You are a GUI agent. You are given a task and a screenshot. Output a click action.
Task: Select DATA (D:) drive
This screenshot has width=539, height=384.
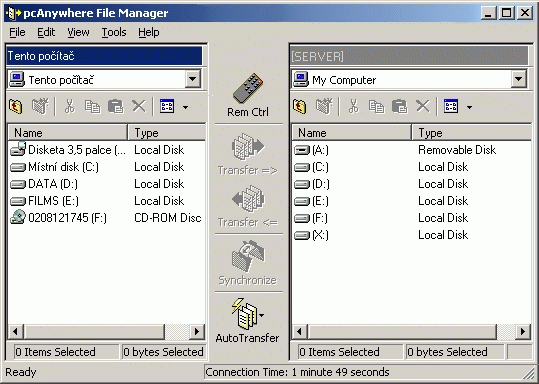[44, 184]
